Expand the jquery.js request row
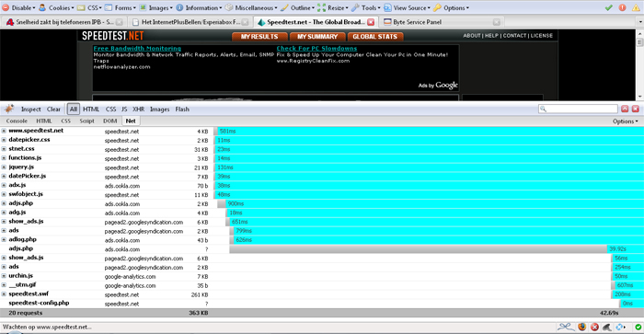Viewport: 644px width, 334px height. (4, 167)
